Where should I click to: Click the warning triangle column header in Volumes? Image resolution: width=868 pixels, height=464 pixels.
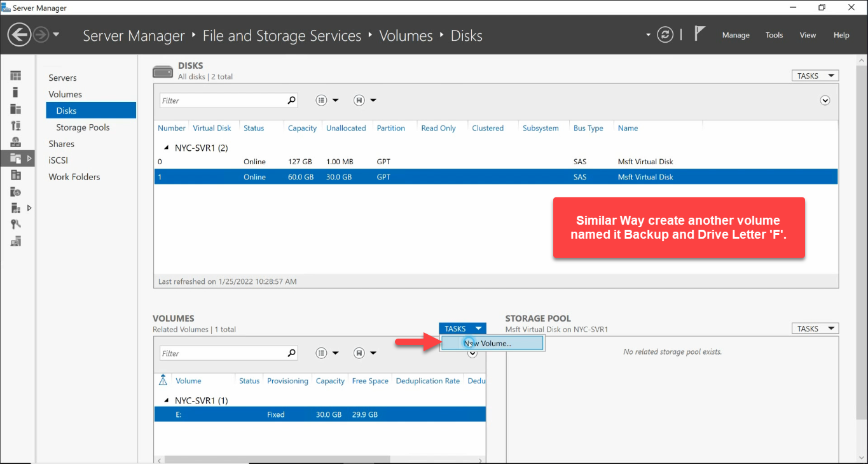[163, 380]
